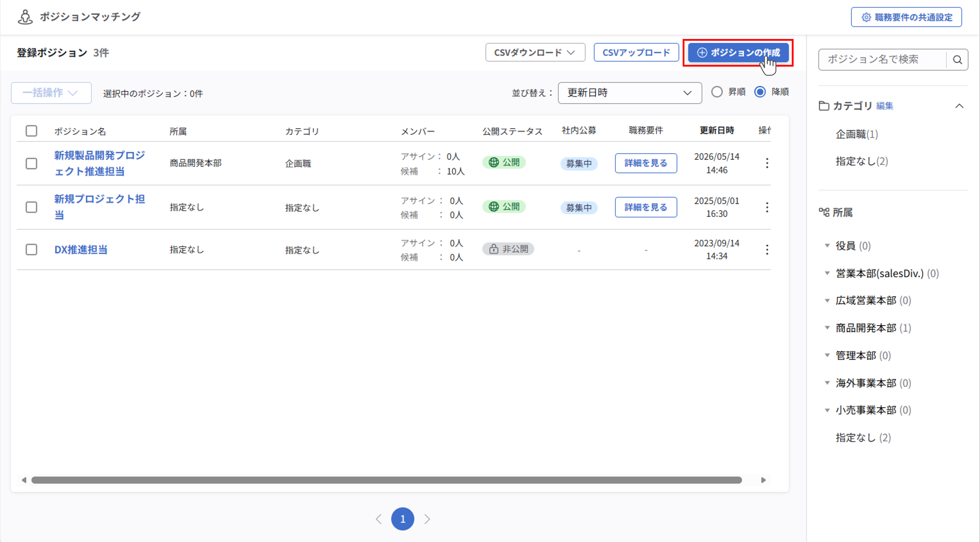Filter by 所属 指定なし (2)

click(863, 438)
